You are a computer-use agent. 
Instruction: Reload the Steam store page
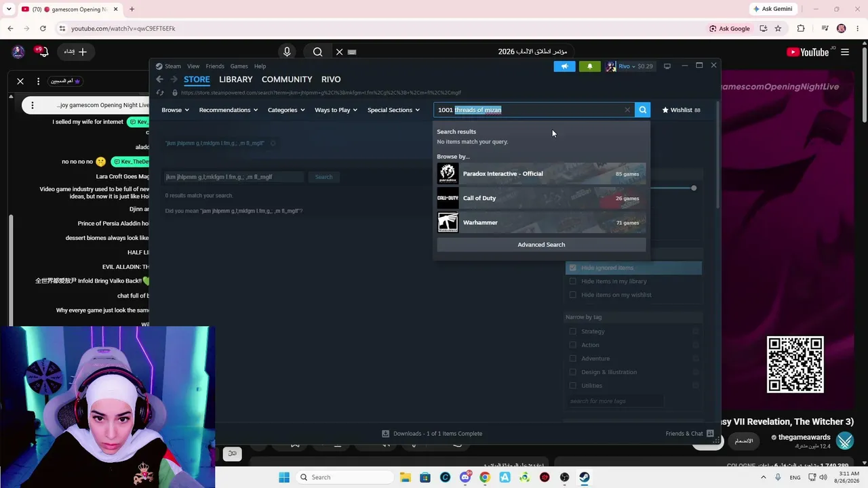(x=160, y=93)
